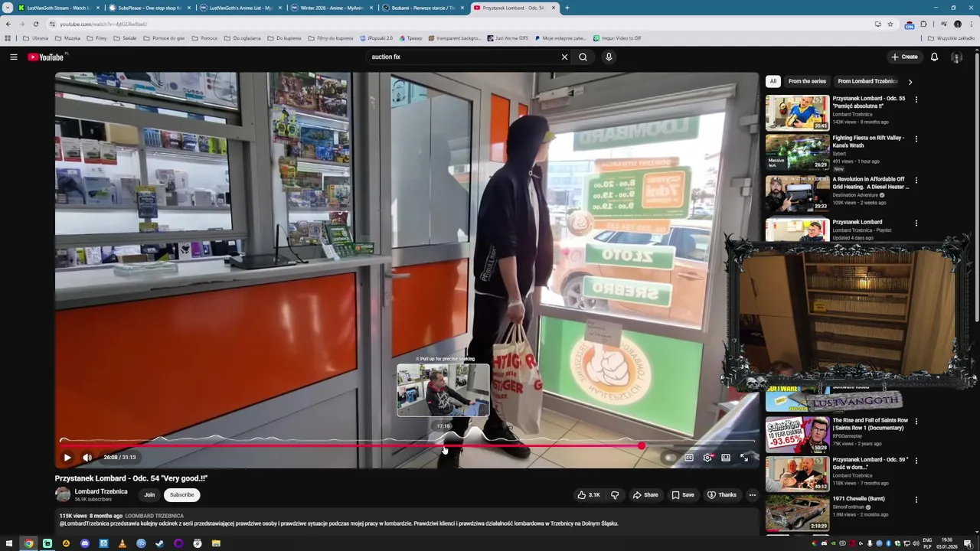Go back in browser history
The height and width of the screenshot is (551, 980).
(x=8, y=24)
